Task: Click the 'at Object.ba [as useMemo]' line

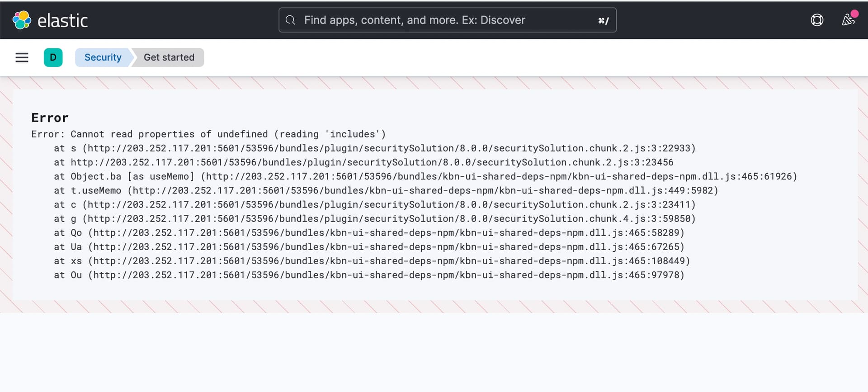Action: 425,176
